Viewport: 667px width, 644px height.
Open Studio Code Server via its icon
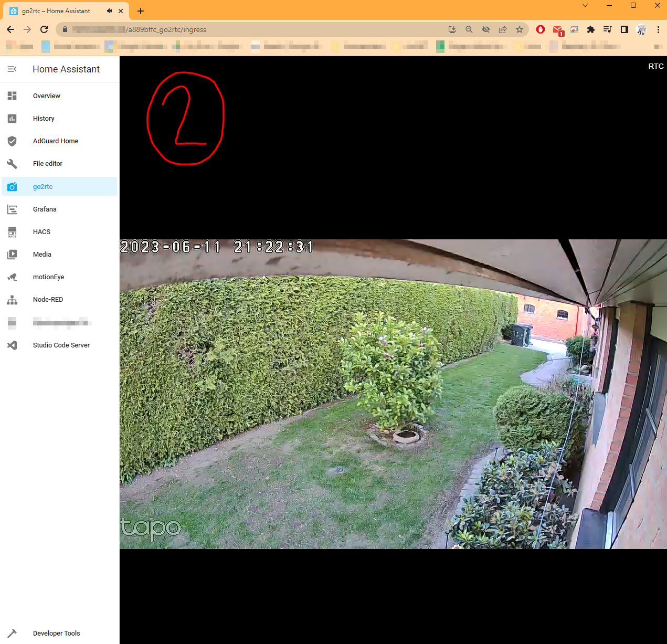tap(12, 345)
